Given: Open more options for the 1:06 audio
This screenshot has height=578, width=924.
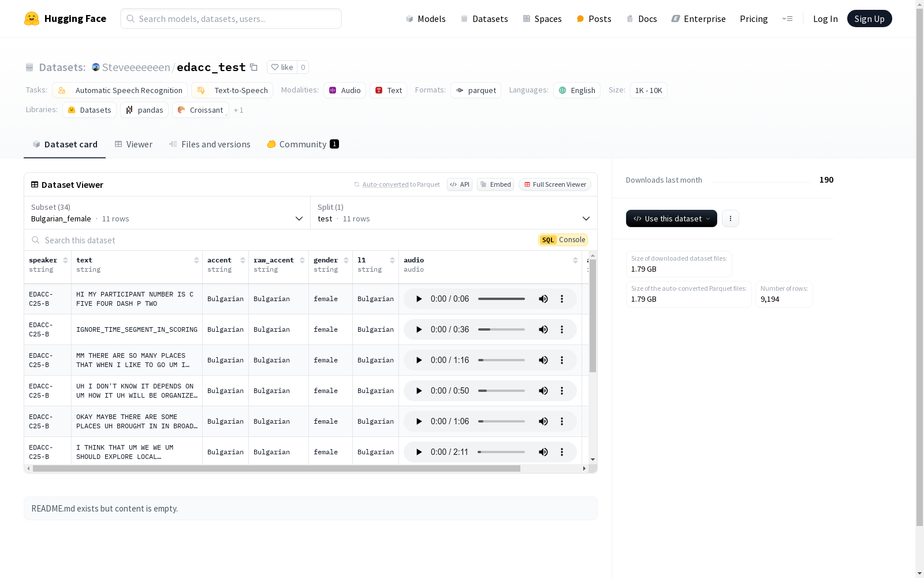Looking at the screenshot, I should 562,421.
